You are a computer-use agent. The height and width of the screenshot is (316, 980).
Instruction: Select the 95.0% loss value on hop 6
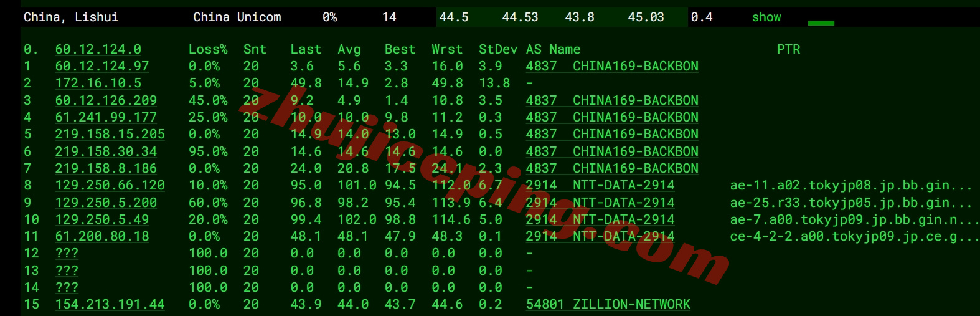(x=208, y=151)
